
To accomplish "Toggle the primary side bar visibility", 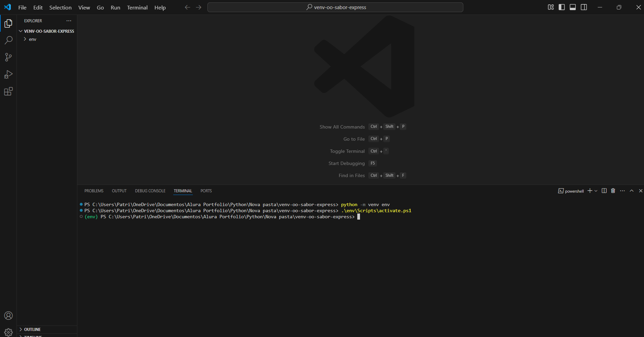I will (x=562, y=7).
